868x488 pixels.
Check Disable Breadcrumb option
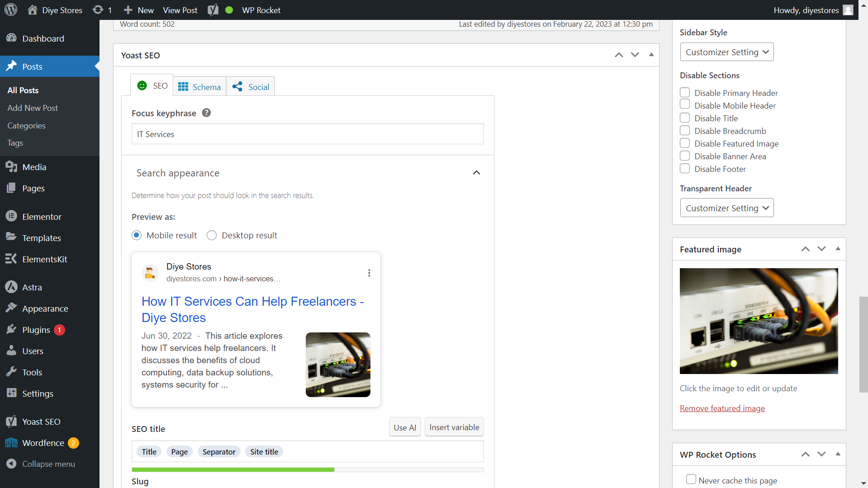tap(685, 130)
